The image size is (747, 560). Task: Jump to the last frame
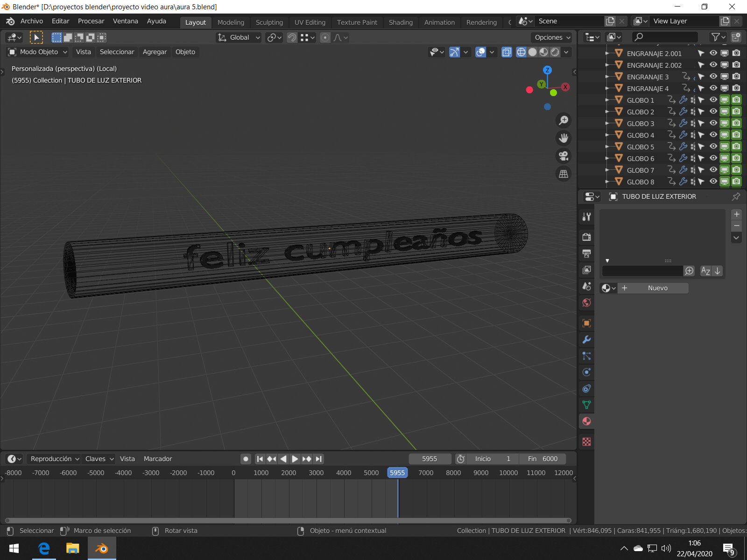318,459
